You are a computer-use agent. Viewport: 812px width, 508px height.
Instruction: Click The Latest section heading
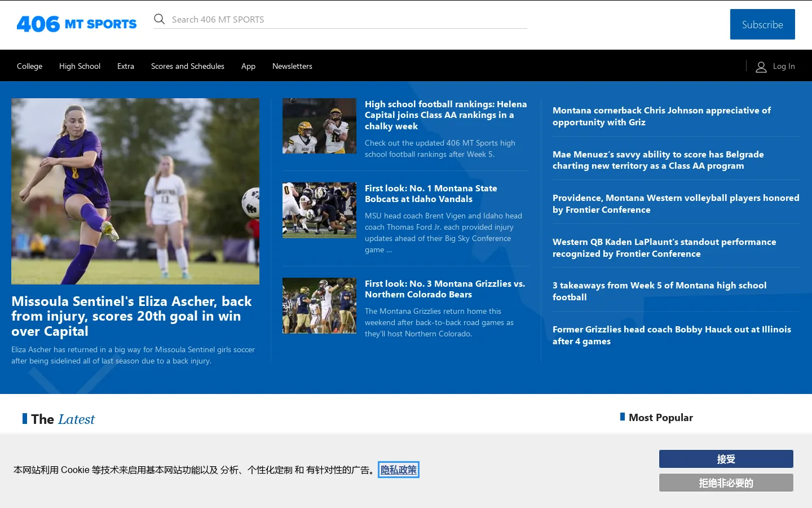[x=63, y=419]
